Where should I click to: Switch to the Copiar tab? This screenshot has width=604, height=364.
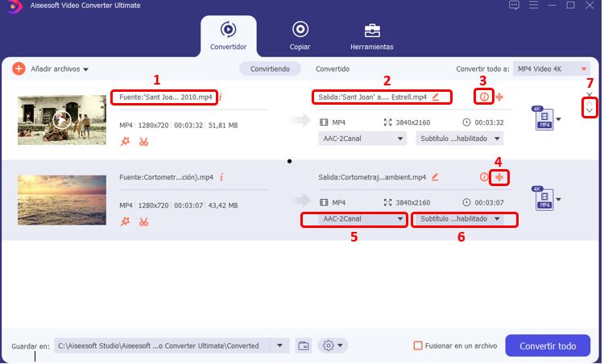click(x=300, y=35)
